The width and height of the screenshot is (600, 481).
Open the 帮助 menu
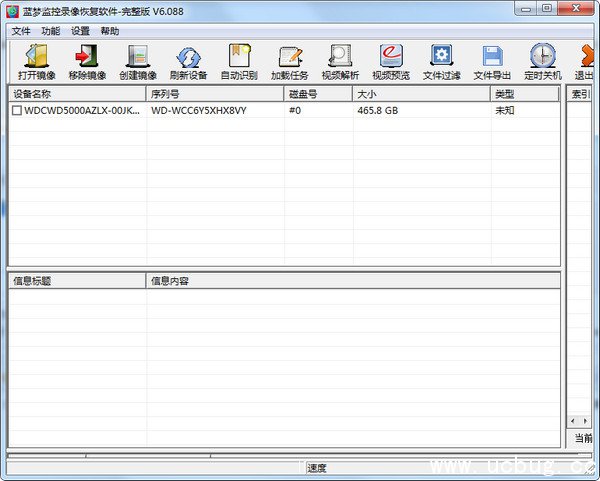[110, 31]
